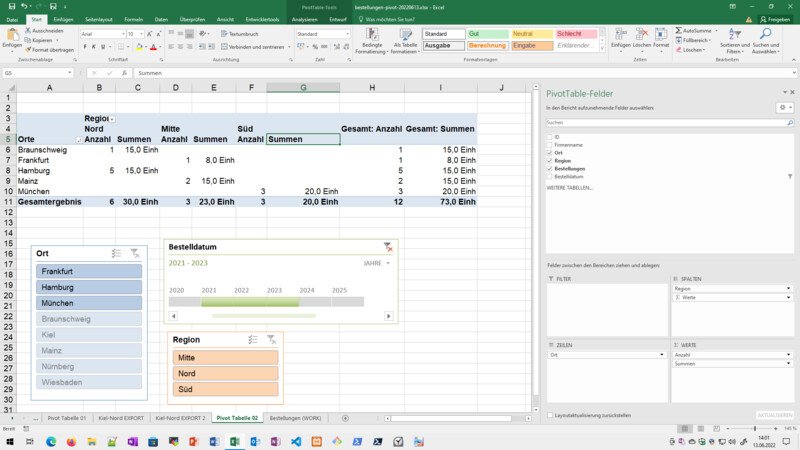This screenshot has height=450, width=800.
Task: Click the fill color bucket icon
Action: coord(139,47)
